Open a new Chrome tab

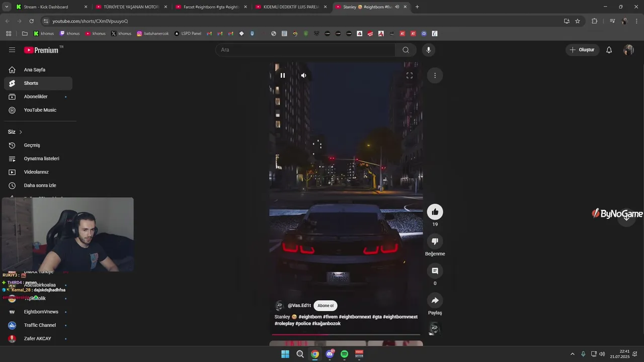(x=417, y=7)
